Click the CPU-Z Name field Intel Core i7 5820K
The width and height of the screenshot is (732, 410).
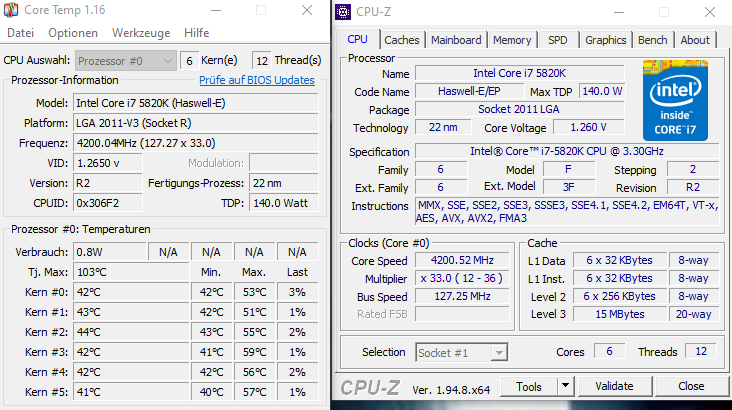click(520, 73)
